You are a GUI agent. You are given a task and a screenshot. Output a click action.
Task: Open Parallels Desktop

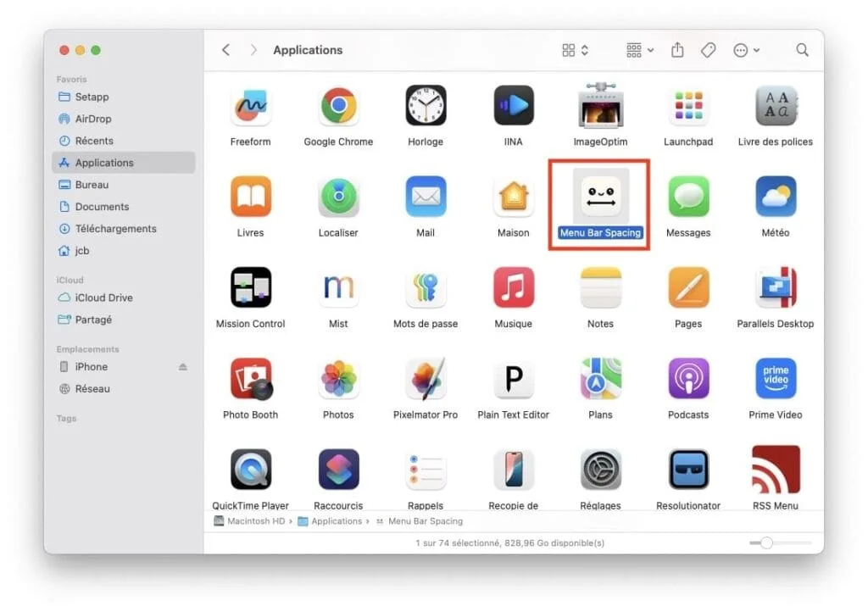[775, 289]
